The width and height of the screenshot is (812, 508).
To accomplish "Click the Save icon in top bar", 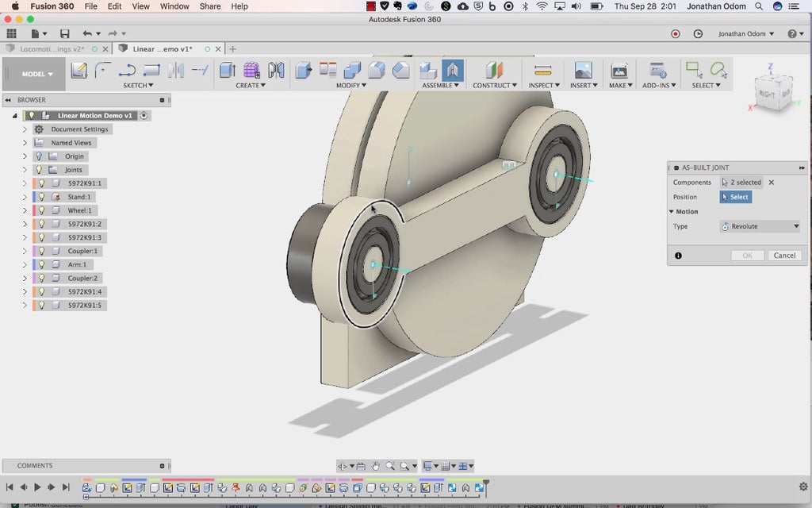I will [x=64, y=34].
